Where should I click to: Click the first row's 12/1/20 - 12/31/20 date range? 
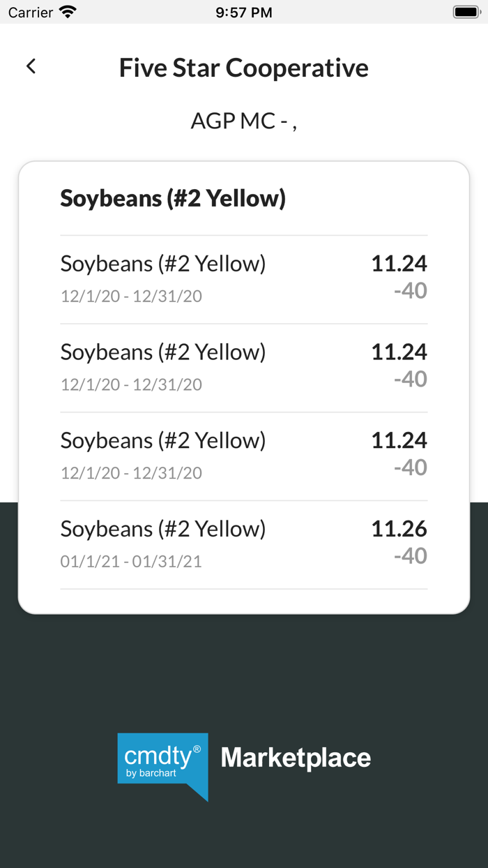coord(131,296)
